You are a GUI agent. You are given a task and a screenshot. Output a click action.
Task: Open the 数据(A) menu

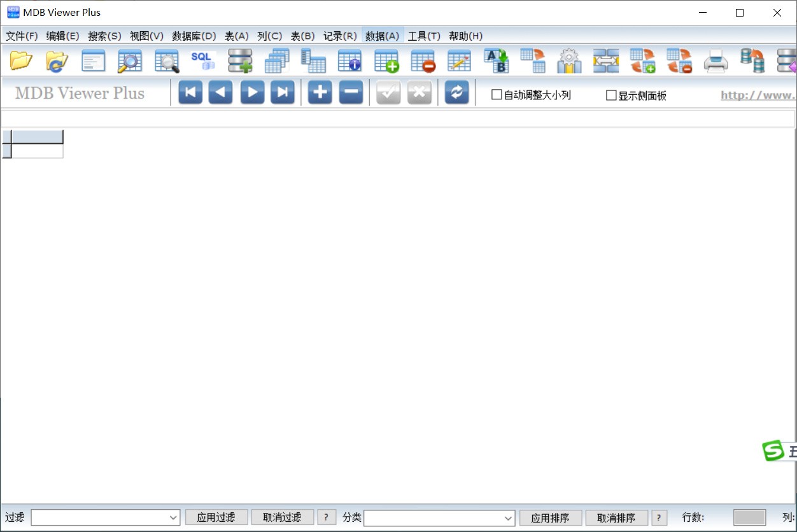coord(383,36)
